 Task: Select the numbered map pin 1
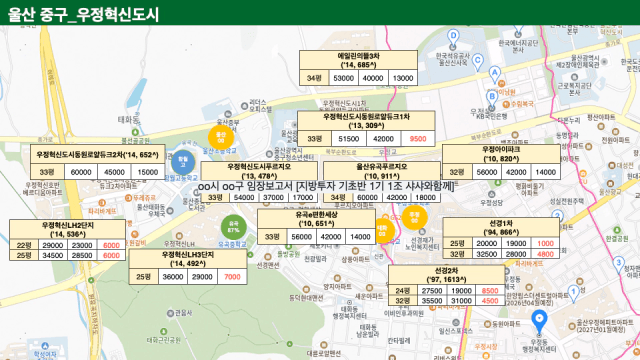point(574,293)
